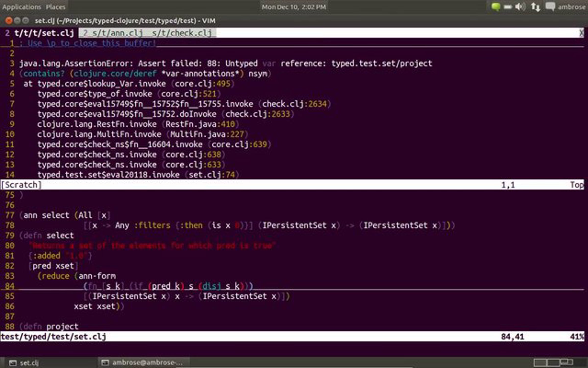Click the 1,1 position in Scratch status
The height and width of the screenshot is (368, 588).
tap(508, 185)
